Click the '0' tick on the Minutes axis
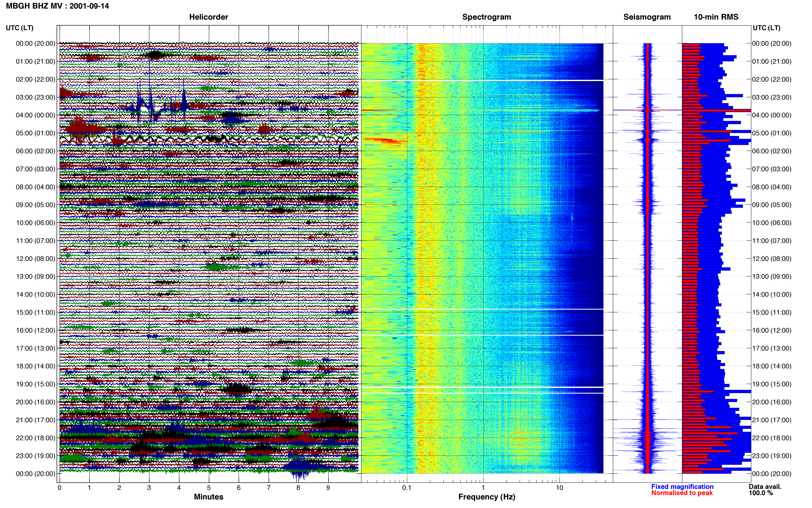 click(x=59, y=488)
